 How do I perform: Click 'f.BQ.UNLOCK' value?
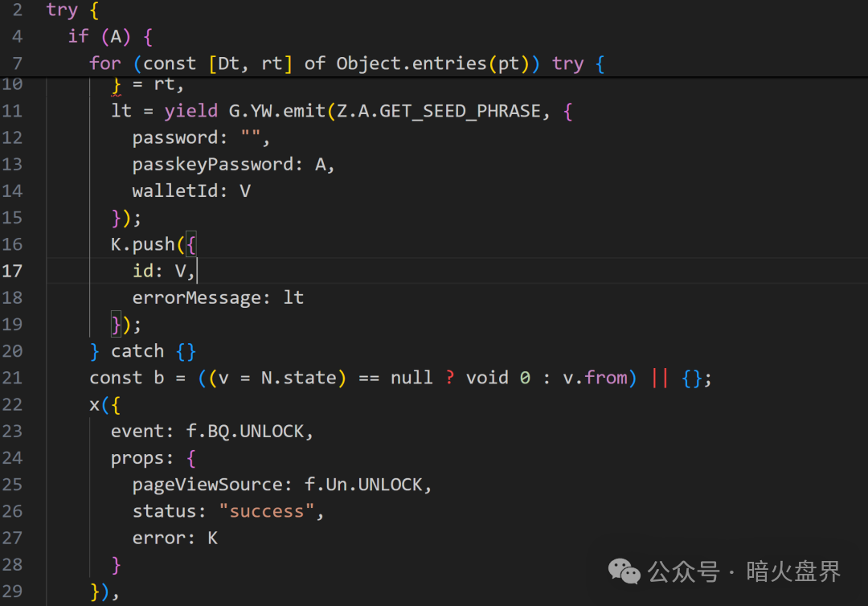coord(244,431)
